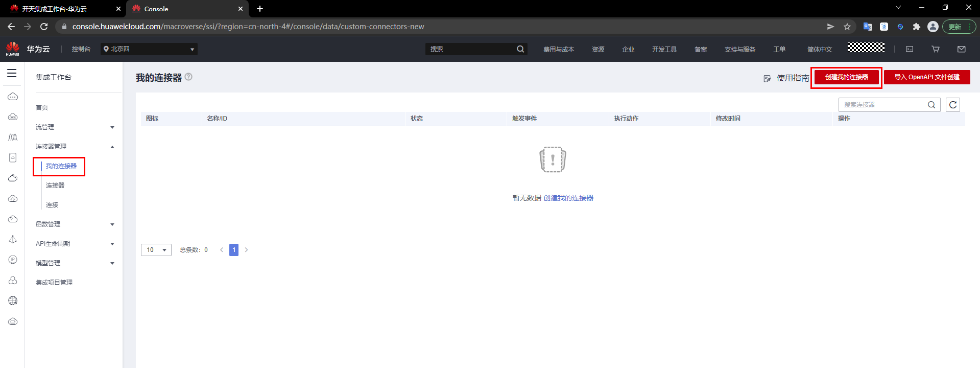Viewport: 980px width, 368px height.
Task: Select page 1 in pagination
Action: pos(234,250)
